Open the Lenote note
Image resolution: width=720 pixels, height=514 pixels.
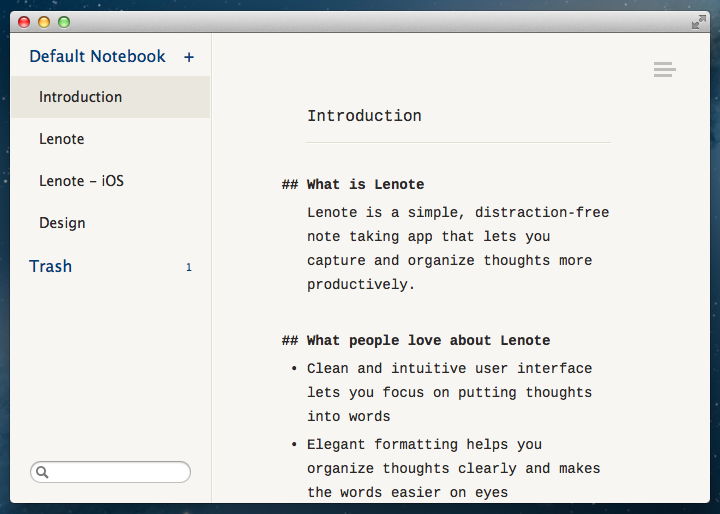[x=110, y=139]
